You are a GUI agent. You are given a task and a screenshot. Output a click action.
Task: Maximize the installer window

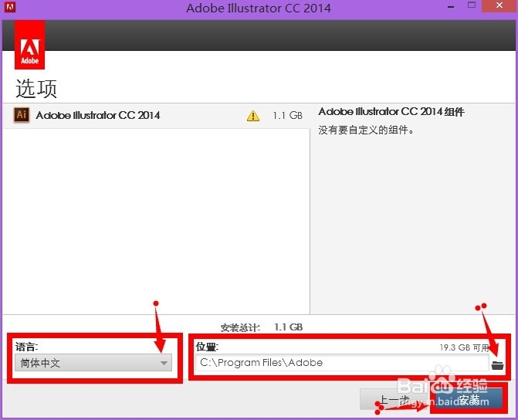pyautogui.click(x=472, y=5)
